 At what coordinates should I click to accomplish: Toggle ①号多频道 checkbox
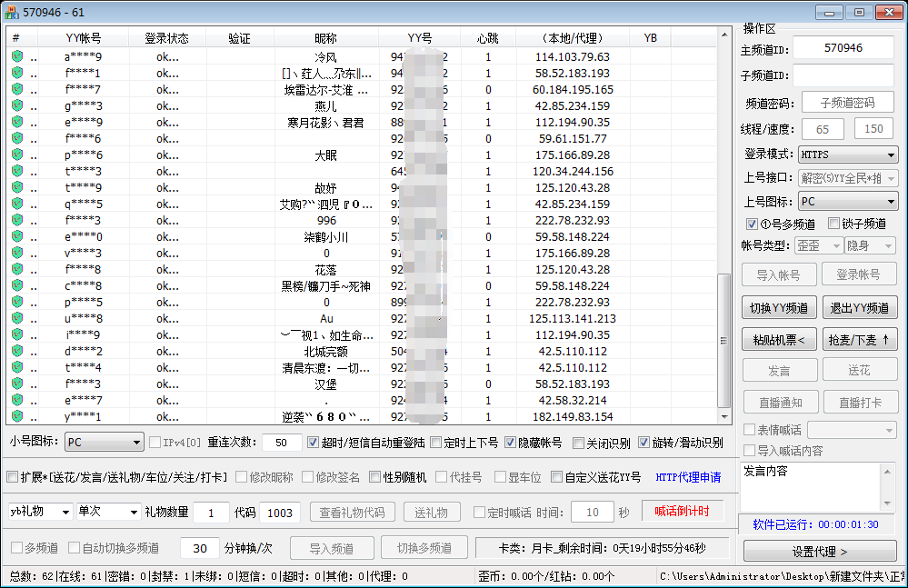click(x=752, y=224)
